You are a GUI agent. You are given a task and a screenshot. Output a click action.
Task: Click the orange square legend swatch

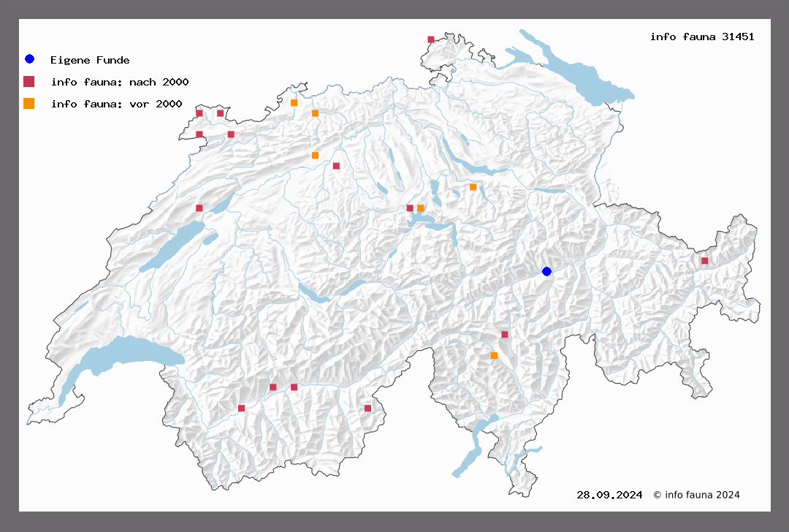pos(29,104)
